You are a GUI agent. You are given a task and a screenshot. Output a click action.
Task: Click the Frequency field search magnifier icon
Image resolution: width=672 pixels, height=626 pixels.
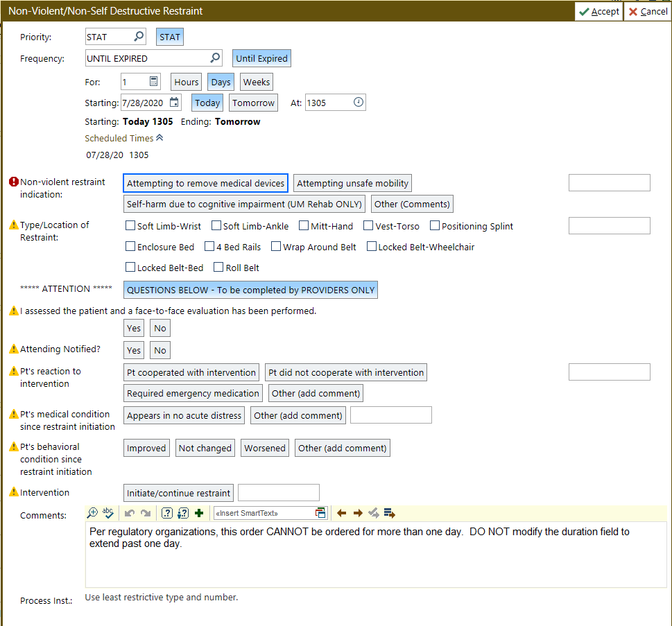pos(215,58)
